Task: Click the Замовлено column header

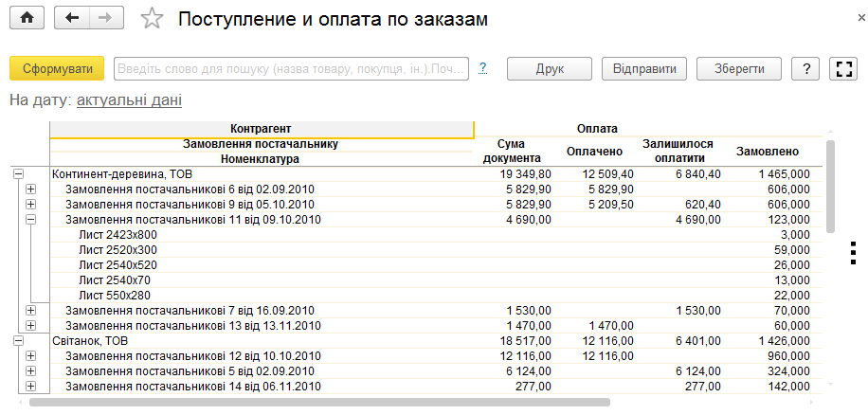Action: (768, 152)
